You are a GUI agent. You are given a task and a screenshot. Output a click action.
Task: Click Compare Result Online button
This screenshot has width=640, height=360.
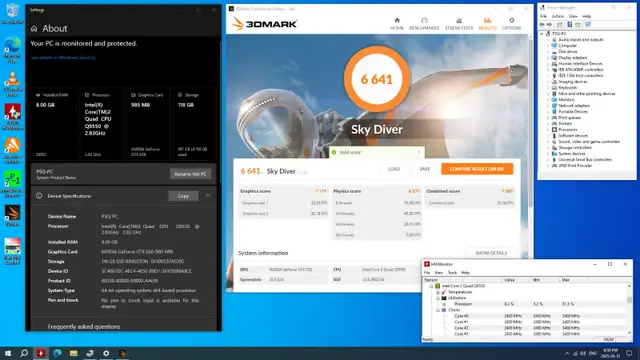tap(477, 169)
